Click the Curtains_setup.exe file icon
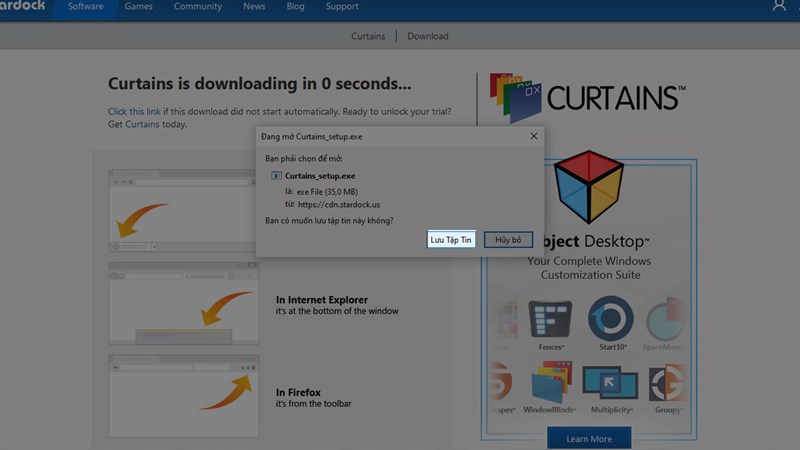800x450 pixels. pyautogui.click(x=276, y=176)
